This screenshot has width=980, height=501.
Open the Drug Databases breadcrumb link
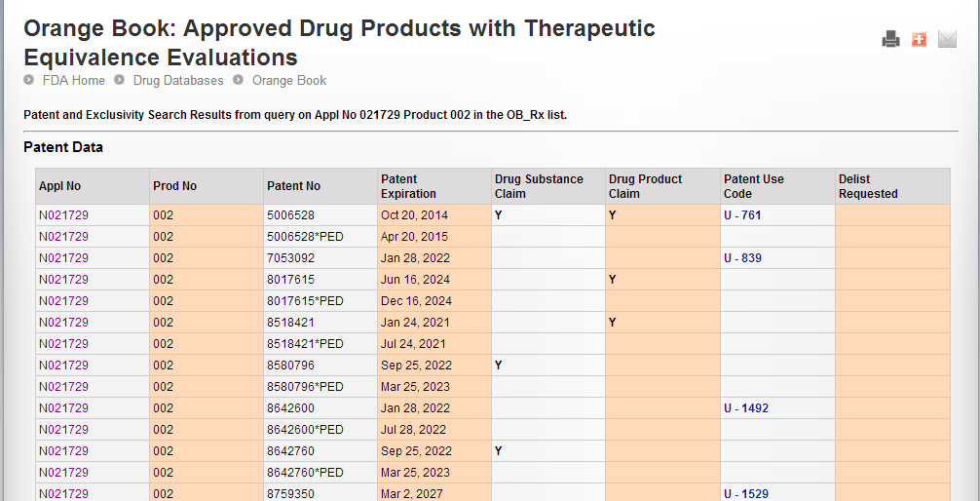[x=178, y=81]
